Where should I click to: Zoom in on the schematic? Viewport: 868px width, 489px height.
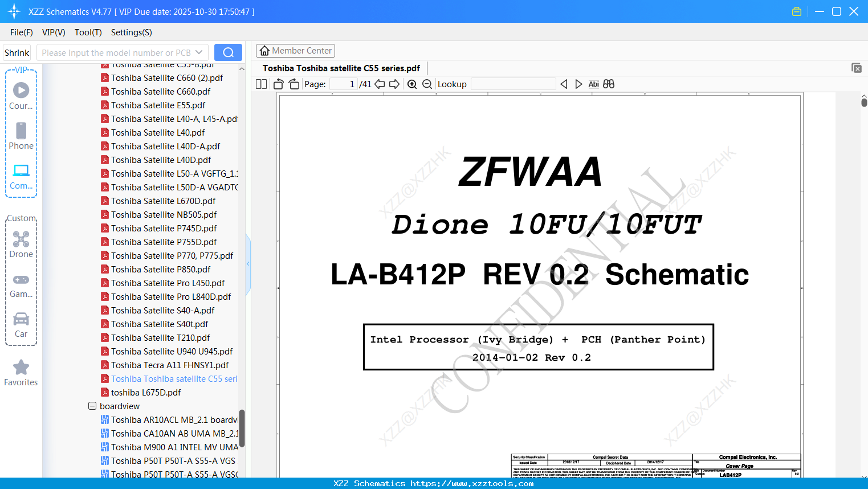point(412,84)
